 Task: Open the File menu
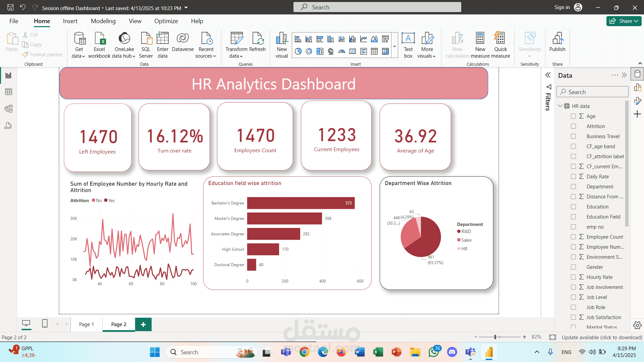pos(14,21)
